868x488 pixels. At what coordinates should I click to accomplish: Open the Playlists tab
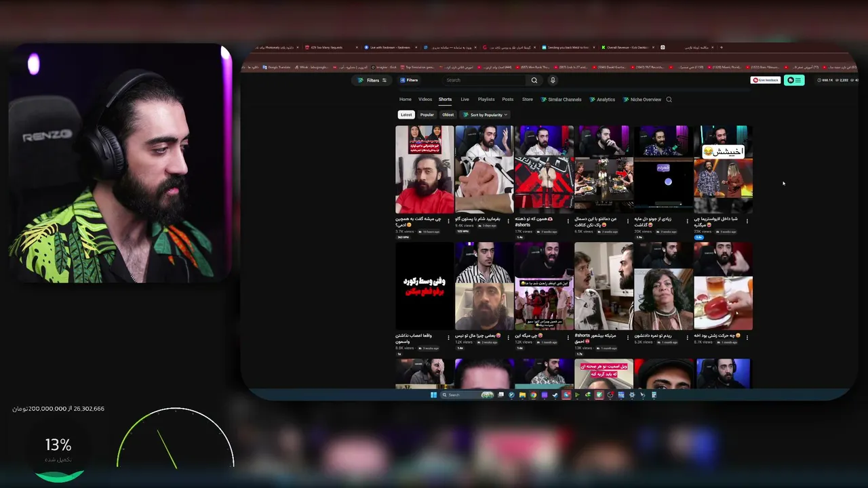pos(486,100)
